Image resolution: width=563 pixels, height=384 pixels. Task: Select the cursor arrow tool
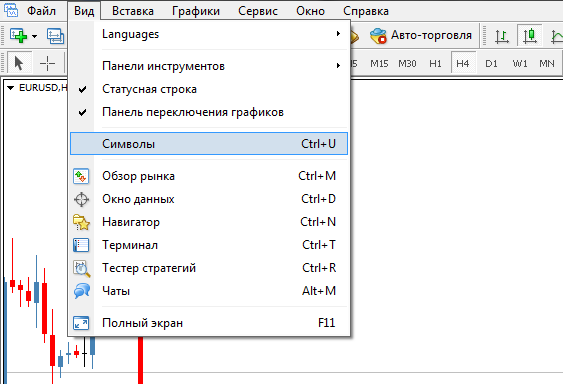tap(19, 63)
